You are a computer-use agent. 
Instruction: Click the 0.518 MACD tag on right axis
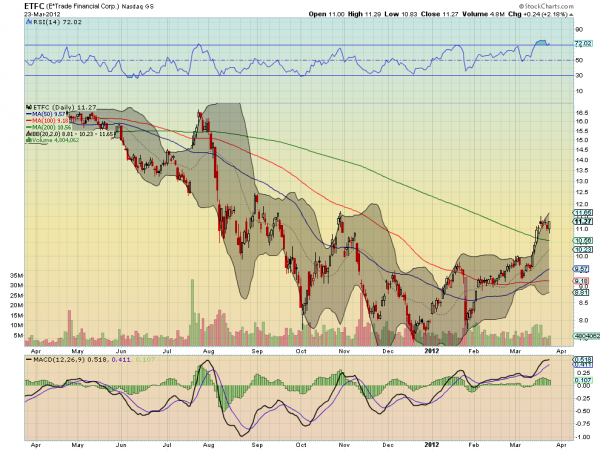pos(583,359)
